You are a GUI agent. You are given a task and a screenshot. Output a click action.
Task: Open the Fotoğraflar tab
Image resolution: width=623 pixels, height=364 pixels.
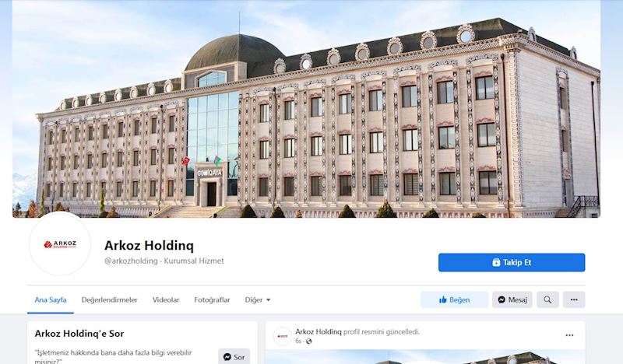click(x=212, y=299)
